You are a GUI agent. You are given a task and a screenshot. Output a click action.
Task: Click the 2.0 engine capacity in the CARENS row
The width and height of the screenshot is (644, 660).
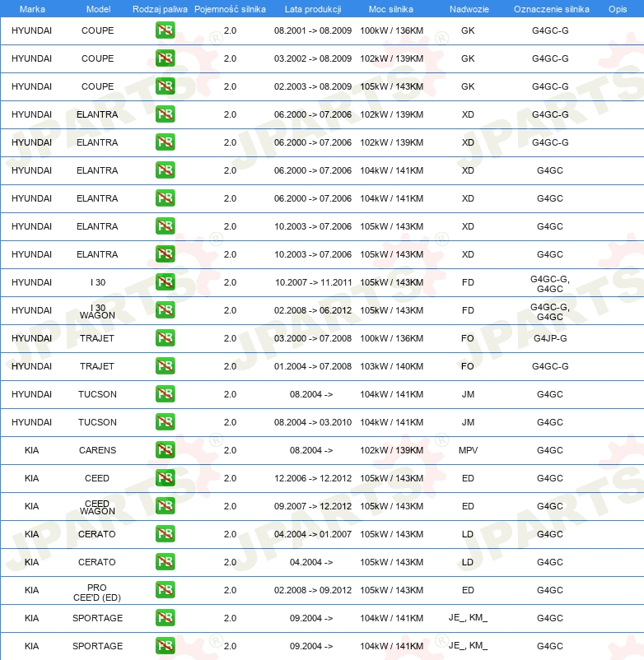[230, 450]
